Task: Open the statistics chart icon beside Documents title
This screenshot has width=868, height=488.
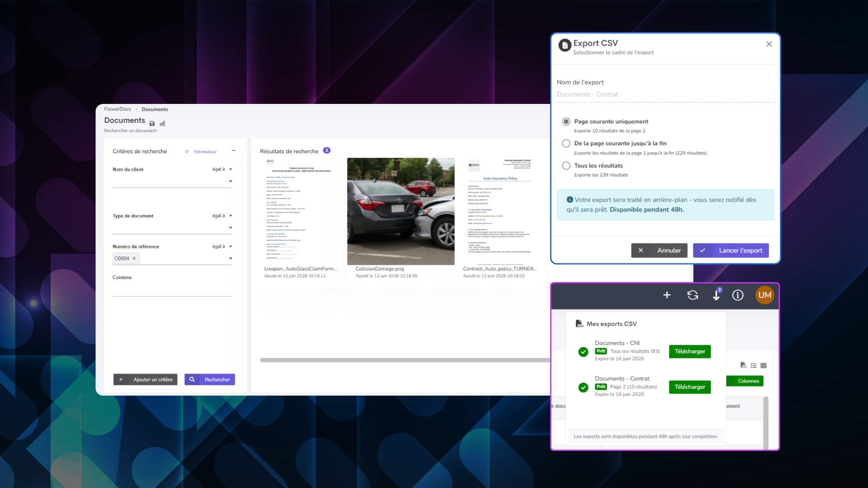Action: tap(162, 123)
